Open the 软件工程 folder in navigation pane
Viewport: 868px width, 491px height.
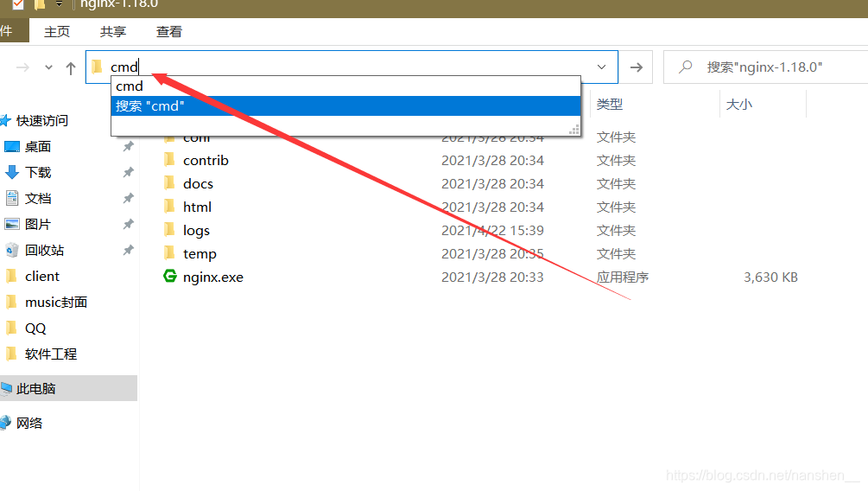point(51,354)
